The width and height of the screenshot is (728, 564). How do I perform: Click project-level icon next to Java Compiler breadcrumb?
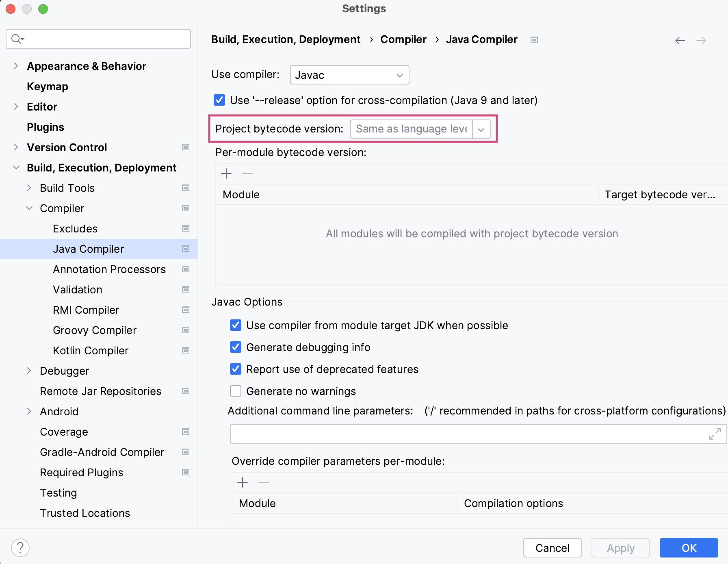[x=534, y=40]
